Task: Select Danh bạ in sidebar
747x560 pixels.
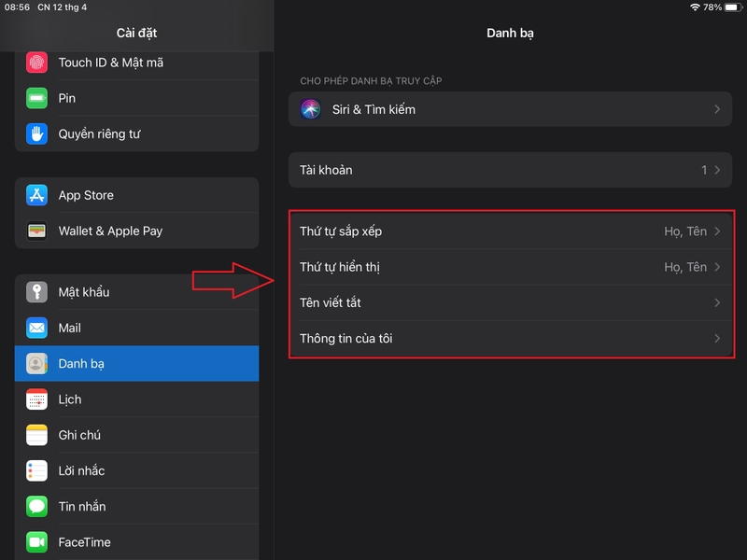Action: click(136, 363)
